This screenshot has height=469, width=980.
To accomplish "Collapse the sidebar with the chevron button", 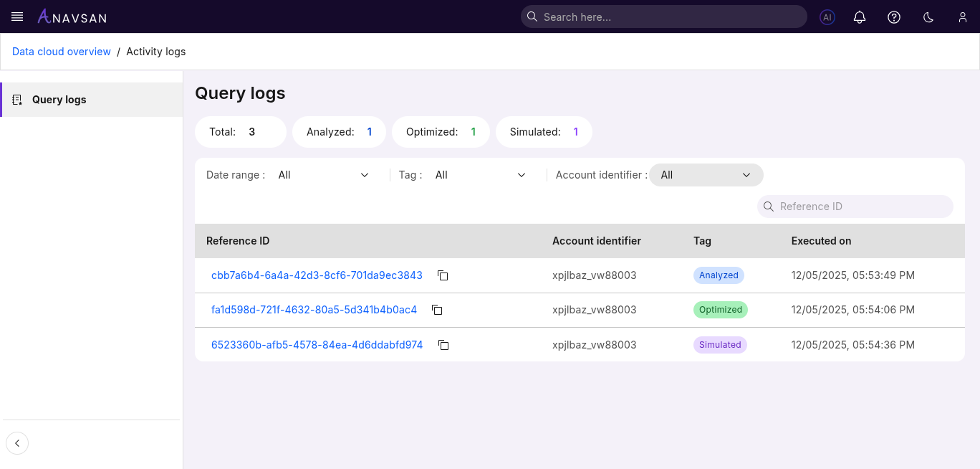I will coord(17,443).
